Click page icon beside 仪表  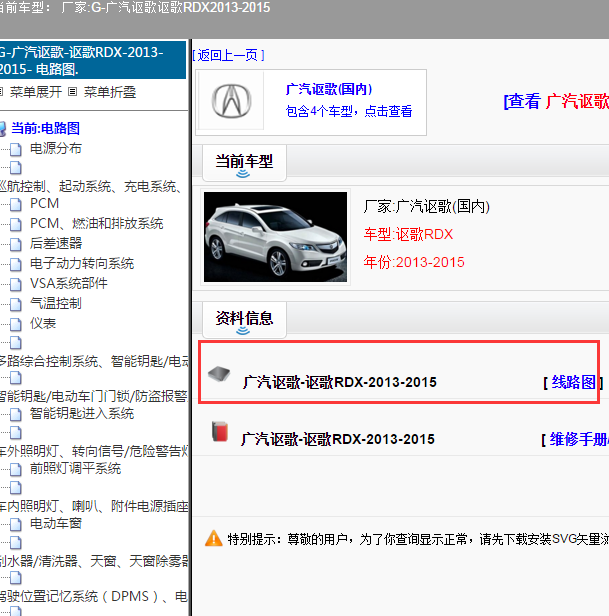click(16, 324)
